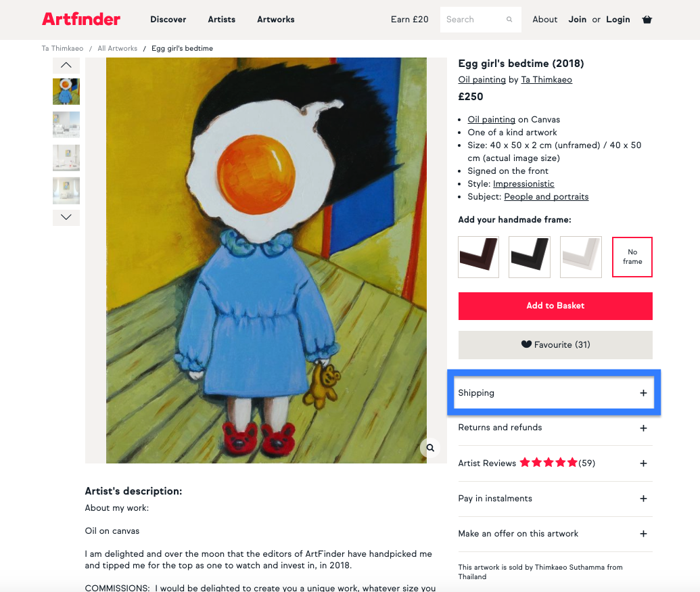Open Ta Thimkaeo artist link
Viewport: 700px width, 592px height.
click(x=546, y=79)
